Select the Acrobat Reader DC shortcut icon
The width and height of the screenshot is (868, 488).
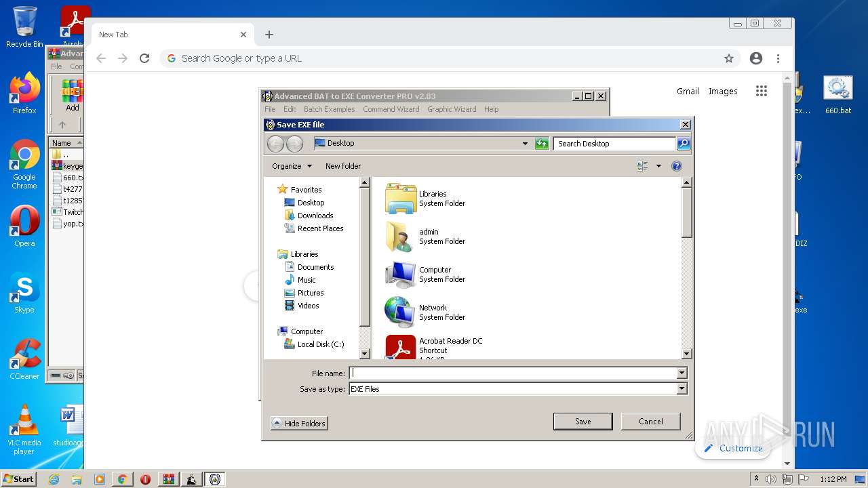tap(400, 347)
